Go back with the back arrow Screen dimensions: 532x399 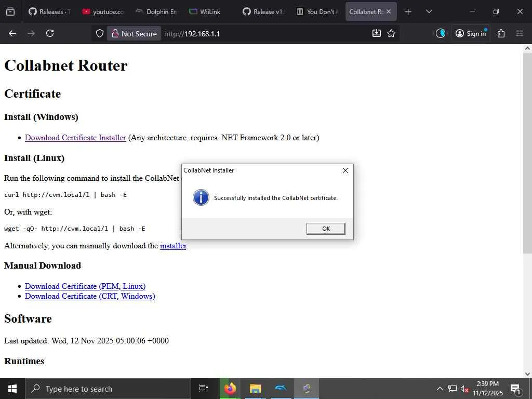click(x=12, y=33)
